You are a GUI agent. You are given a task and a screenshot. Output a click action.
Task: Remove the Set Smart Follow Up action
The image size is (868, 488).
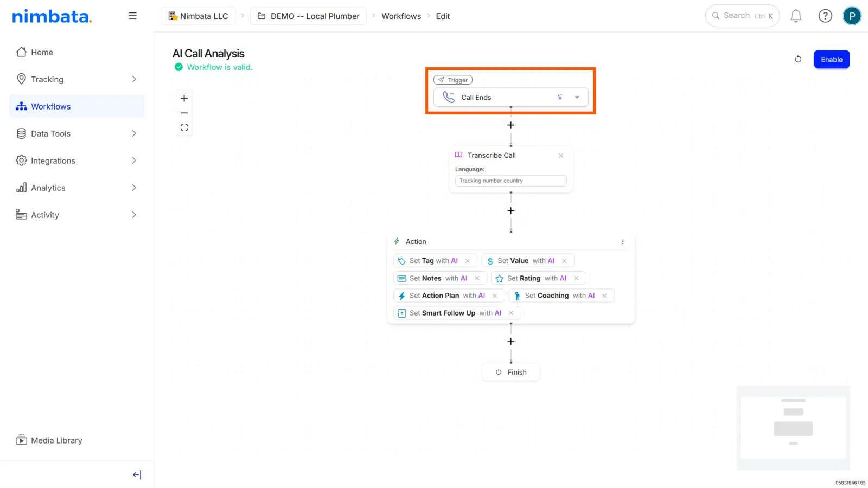pos(511,313)
